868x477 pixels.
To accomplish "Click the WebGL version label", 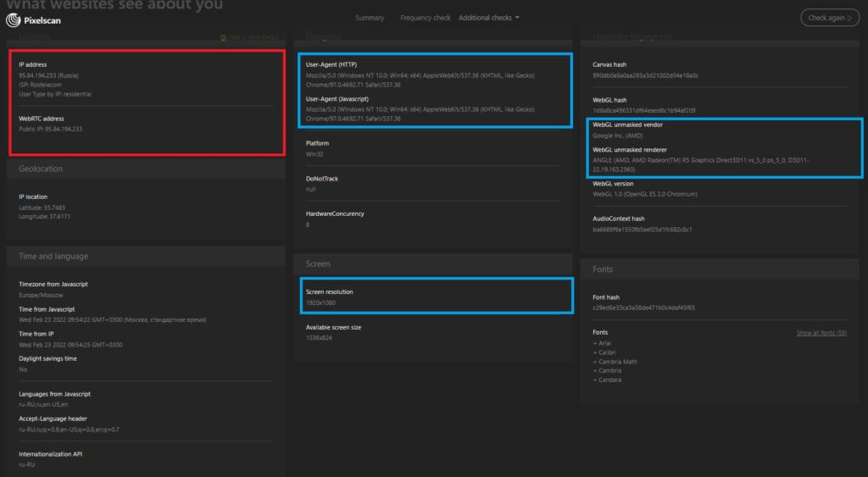I will 613,184.
